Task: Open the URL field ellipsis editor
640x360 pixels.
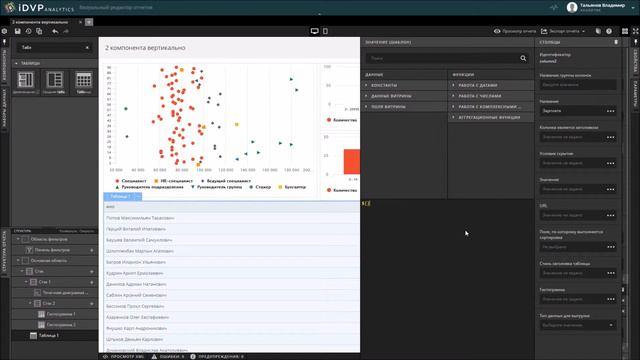Action: pyautogui.click(x=611, y=216)
